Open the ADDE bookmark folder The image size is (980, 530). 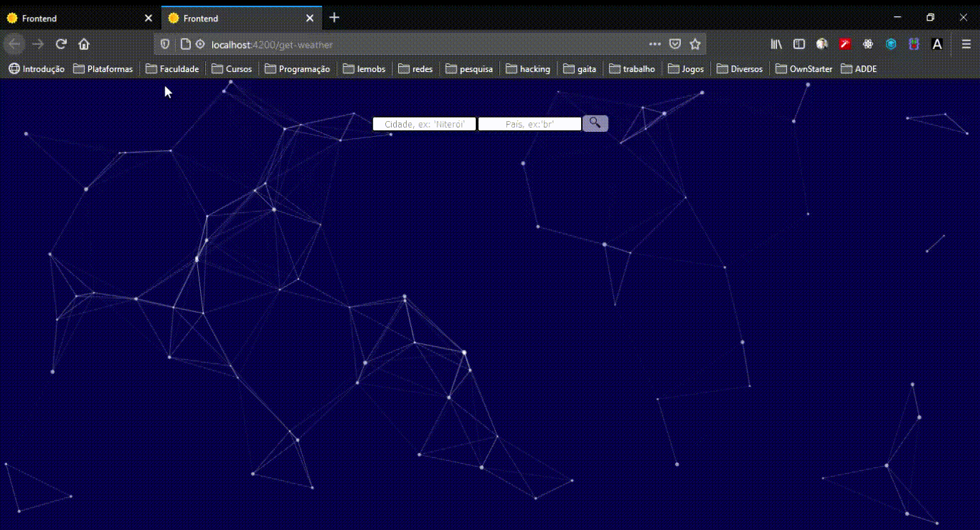[859, 69]
